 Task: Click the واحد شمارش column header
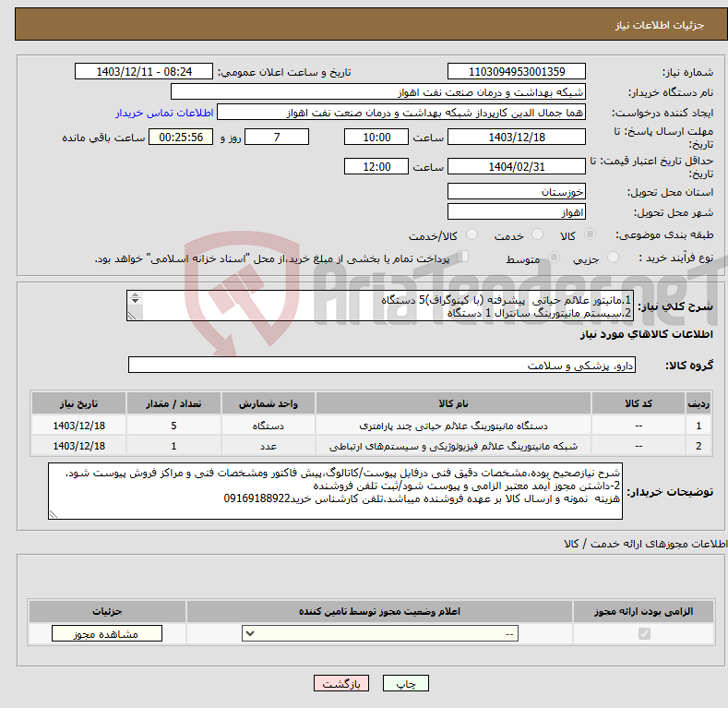(269, 403)
